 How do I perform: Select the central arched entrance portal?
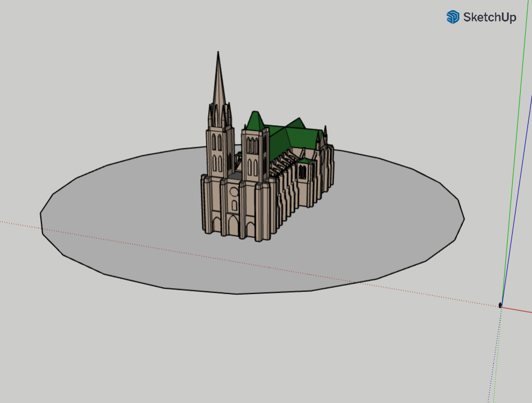[x=233, y=226]
